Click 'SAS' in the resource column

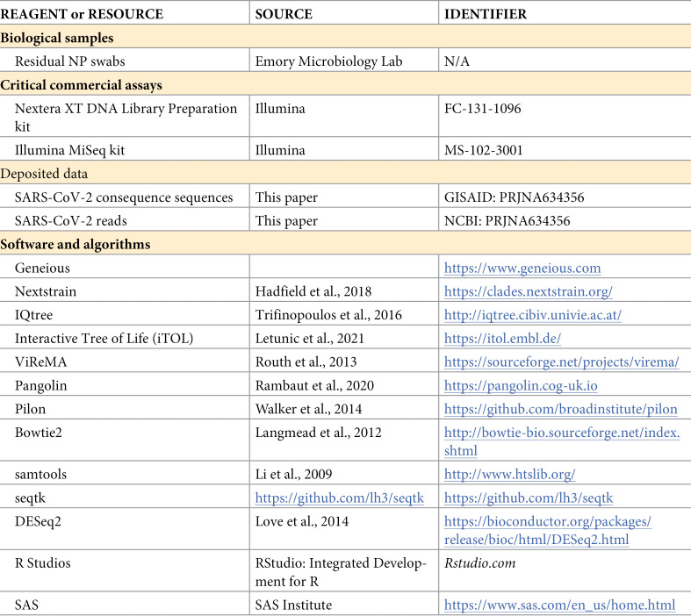point(26,605)
